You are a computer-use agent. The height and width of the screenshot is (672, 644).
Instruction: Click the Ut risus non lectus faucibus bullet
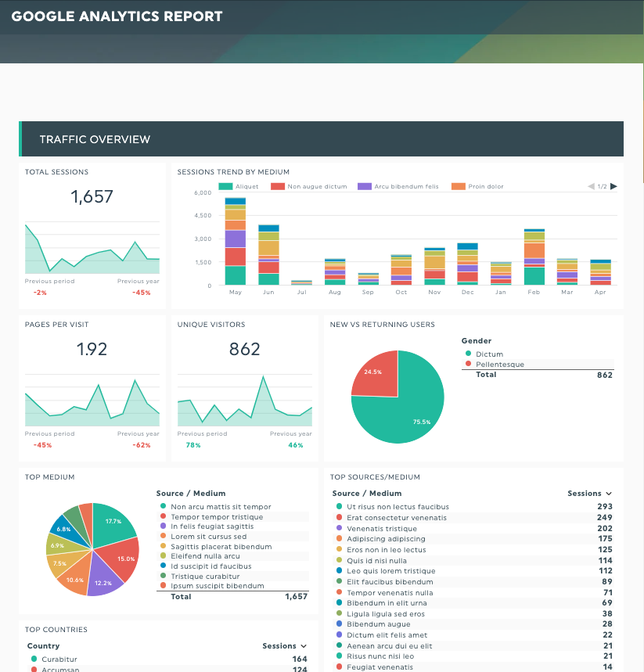point(340,507)
